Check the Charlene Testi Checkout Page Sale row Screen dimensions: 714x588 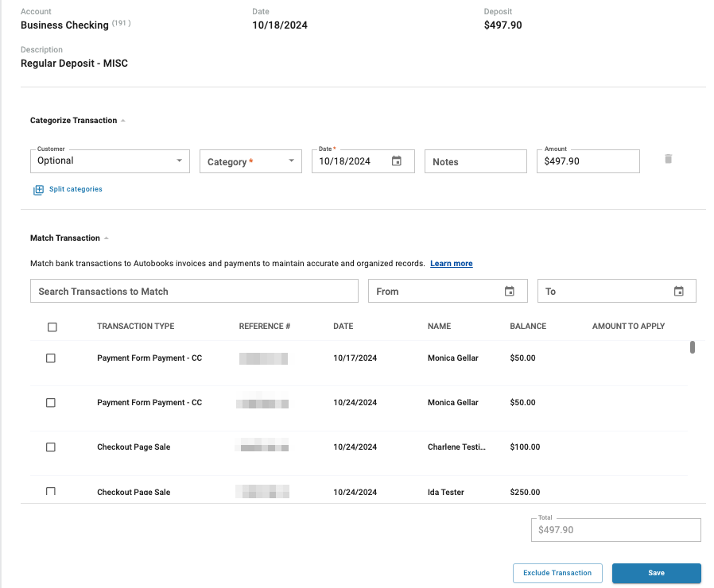(51, 447)
